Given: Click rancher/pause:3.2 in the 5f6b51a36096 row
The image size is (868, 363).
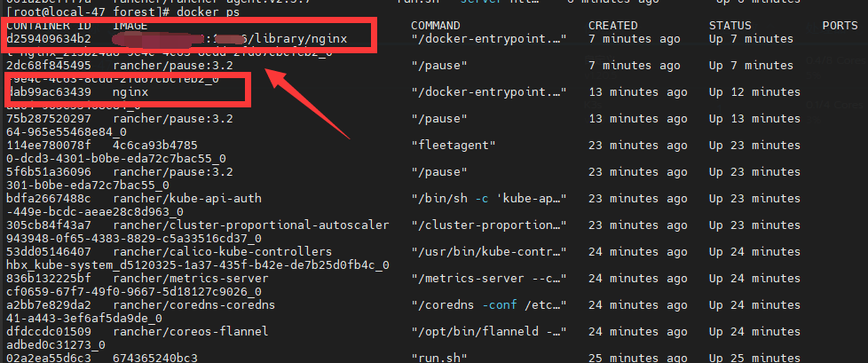Looking at the screenshot, I should coord(173,171).
